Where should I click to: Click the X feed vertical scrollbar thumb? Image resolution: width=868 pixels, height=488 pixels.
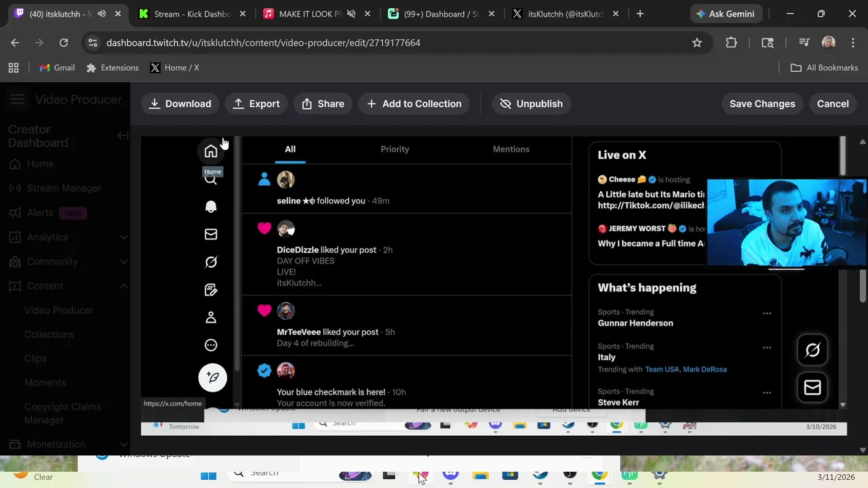pos(843,156)
